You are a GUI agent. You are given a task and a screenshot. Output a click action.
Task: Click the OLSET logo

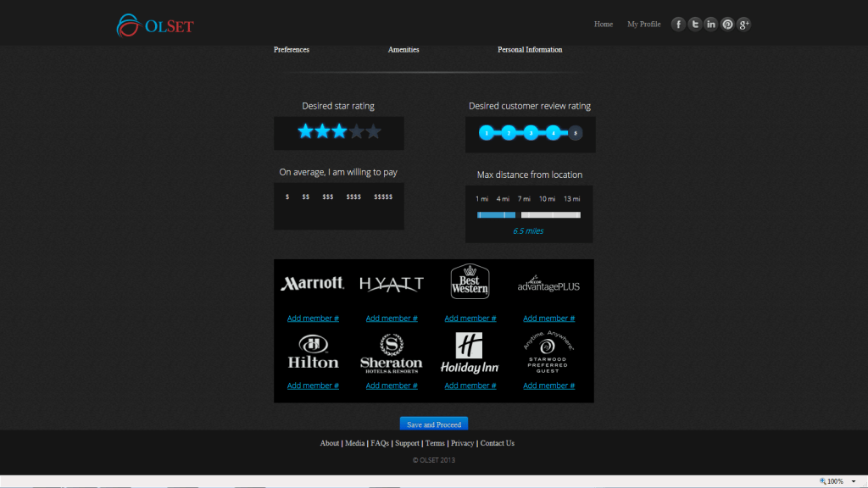click(x=155, y=25)
